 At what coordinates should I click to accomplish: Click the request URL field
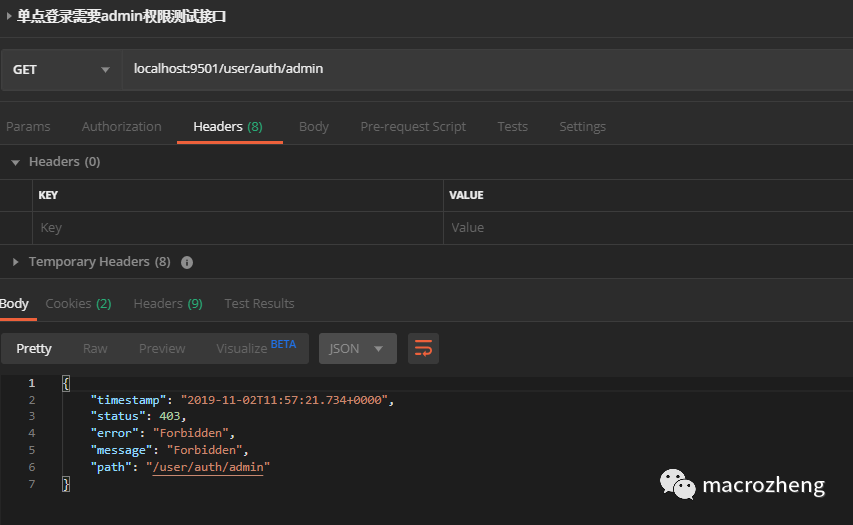tap(480, 69)
